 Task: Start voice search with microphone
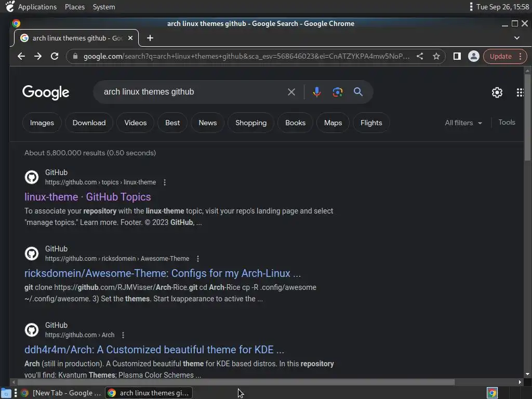(316, 92)
